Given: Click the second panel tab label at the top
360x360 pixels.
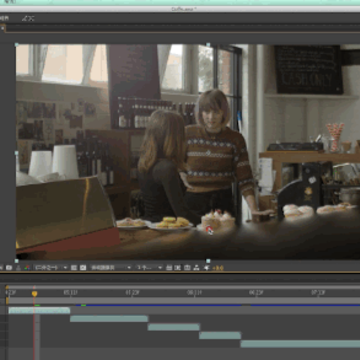Looking at the screenshot, I should (x=28, y=19).
